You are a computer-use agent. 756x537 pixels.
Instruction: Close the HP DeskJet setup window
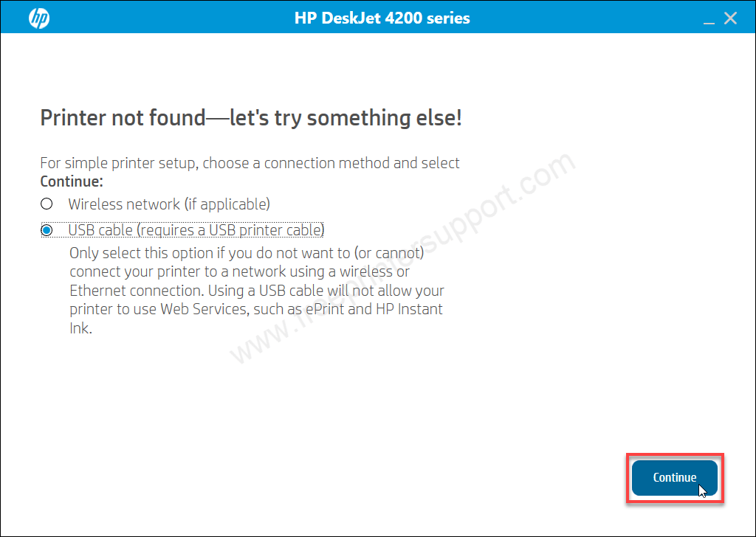point(730,18)
